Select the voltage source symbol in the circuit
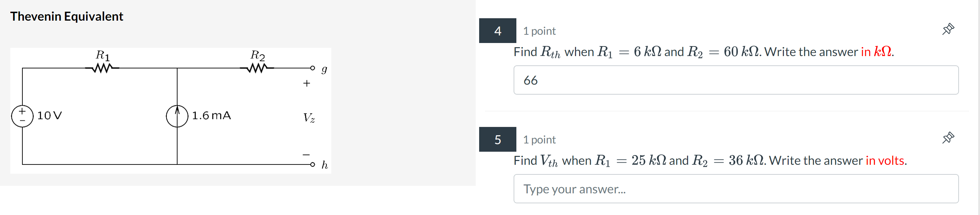 click(22, 116)
